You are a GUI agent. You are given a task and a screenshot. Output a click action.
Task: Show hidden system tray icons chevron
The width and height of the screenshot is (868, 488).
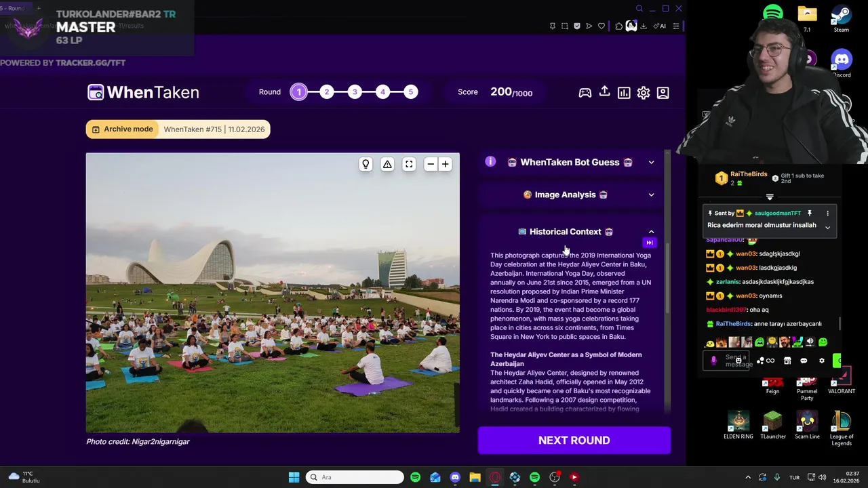click(748, 477)
